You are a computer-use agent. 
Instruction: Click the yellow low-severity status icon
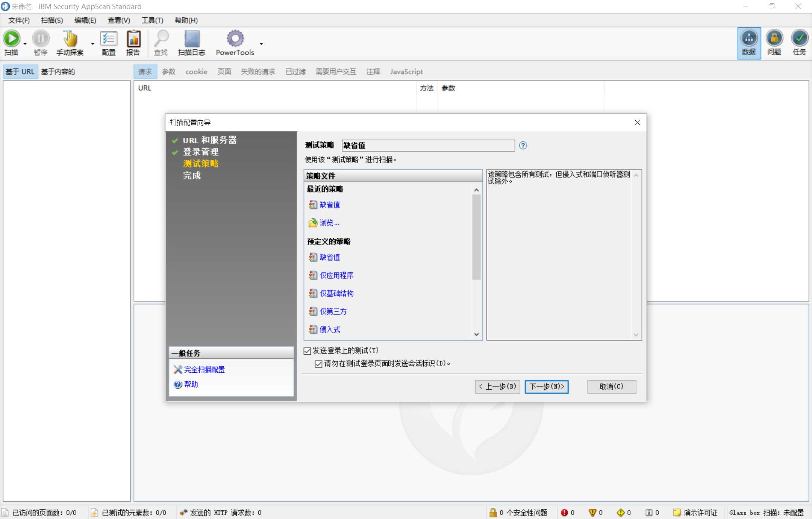[x=621, y=513]
